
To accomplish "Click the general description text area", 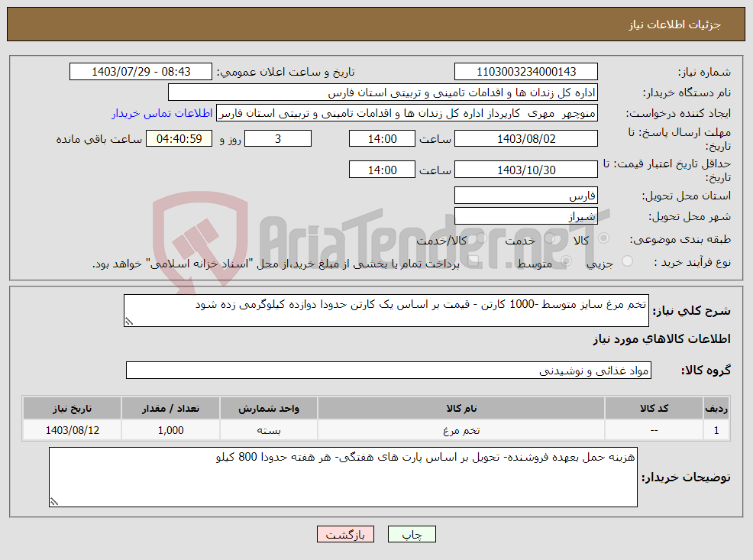I will click(386, 311).
